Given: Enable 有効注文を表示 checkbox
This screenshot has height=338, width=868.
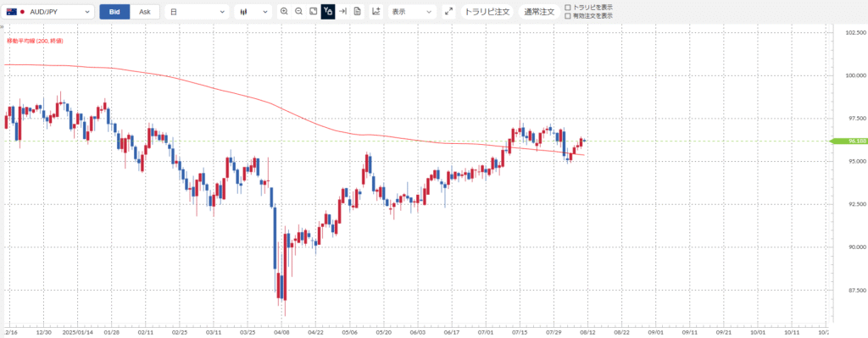Looking at the screenshot, I should [567, 16].
